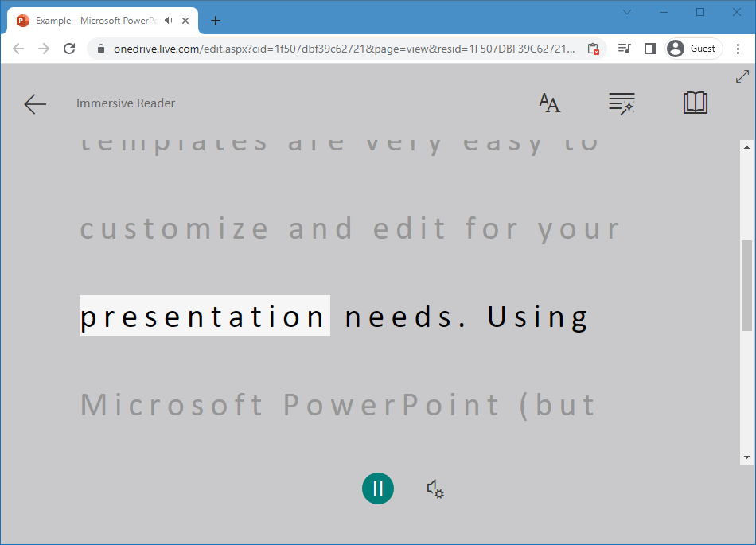756x545 pixels.
Task: Reload the current page
Action: 69,49
